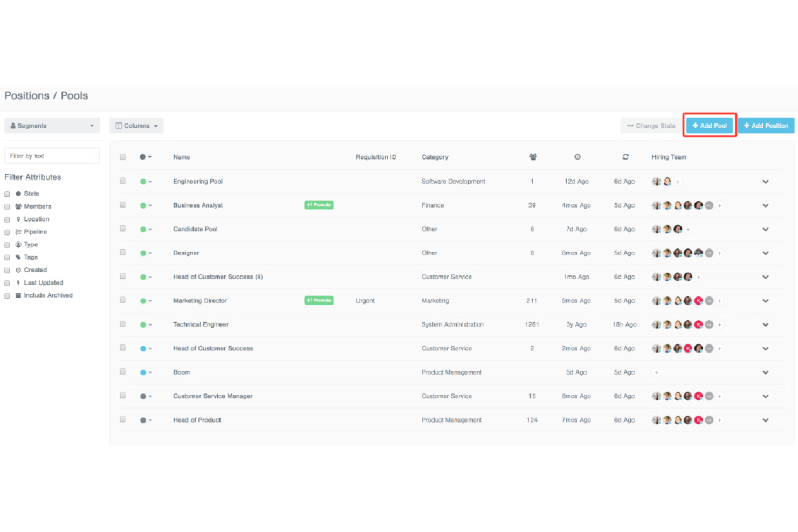Image resolution: width=798 pixels, height=532 pixels.
Task: Expand Candidate Pool row chevron
Action: pos(766,229)
